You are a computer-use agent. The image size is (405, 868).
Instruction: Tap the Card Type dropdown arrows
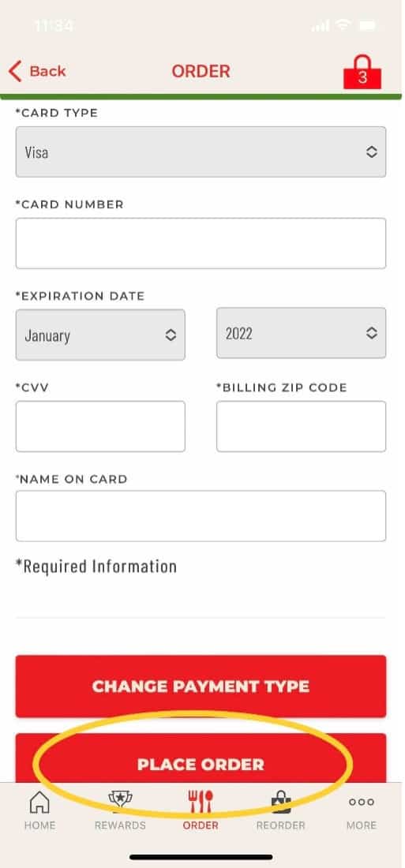point(372,152)
